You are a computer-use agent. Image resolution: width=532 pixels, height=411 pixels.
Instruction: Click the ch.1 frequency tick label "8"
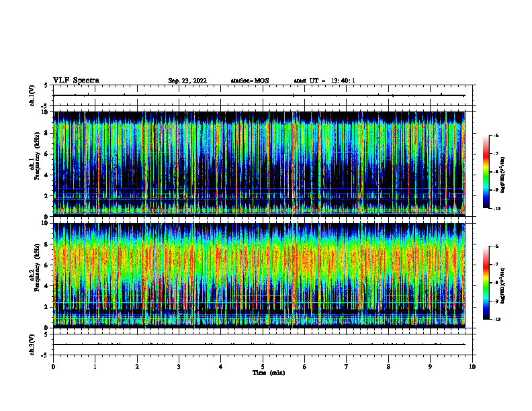tap(46, 133)
